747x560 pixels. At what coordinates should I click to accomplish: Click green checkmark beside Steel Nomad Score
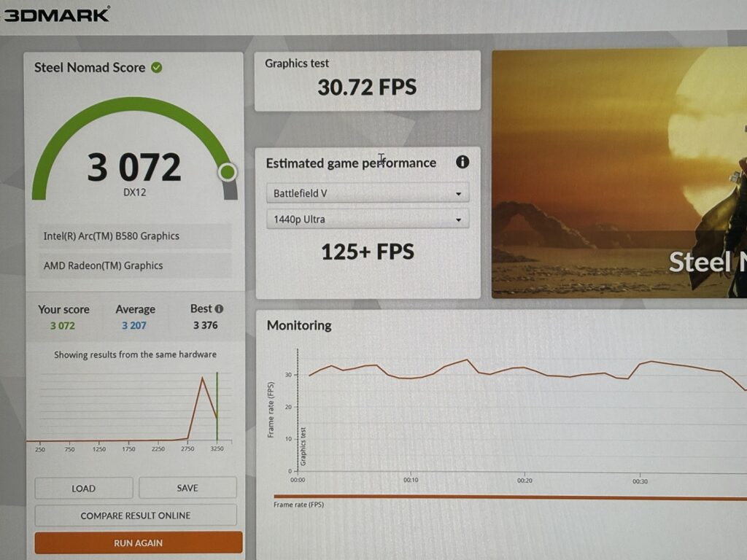[x=157, y=67]
